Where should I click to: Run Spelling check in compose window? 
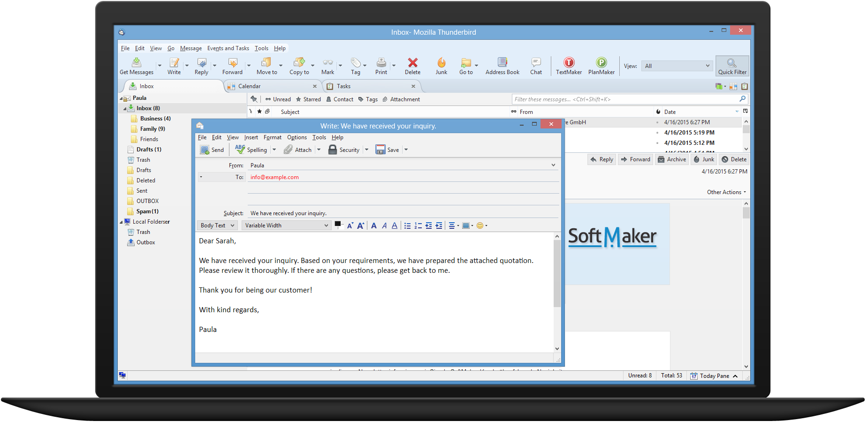pyautogui.click(x=251, y=150)
